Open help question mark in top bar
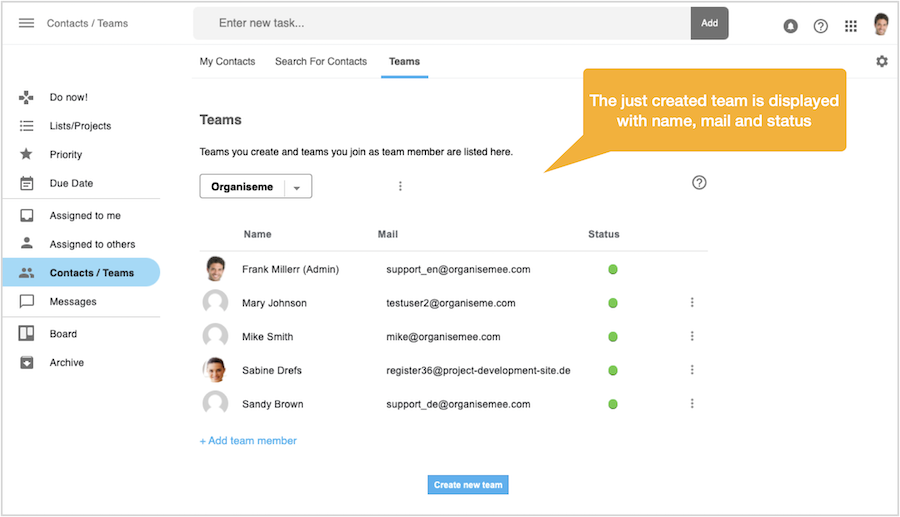Screen dimensions: 900x517 pos(820,26)
